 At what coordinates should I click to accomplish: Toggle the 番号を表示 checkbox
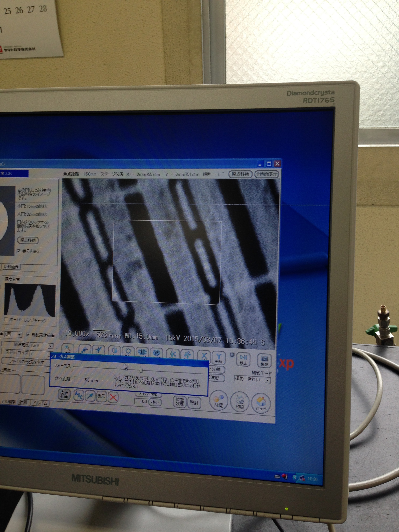pyautogui.click(x=19, y=251)
